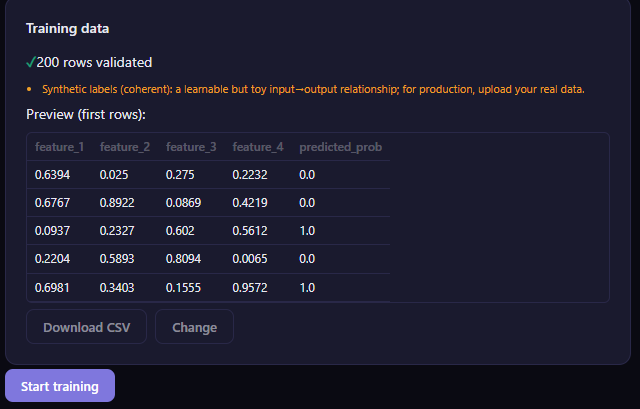Image resolution: width=640 pixels, height=409 pixels.
Task: Click cell value 0.9572
Action: (x=250, y=288)
